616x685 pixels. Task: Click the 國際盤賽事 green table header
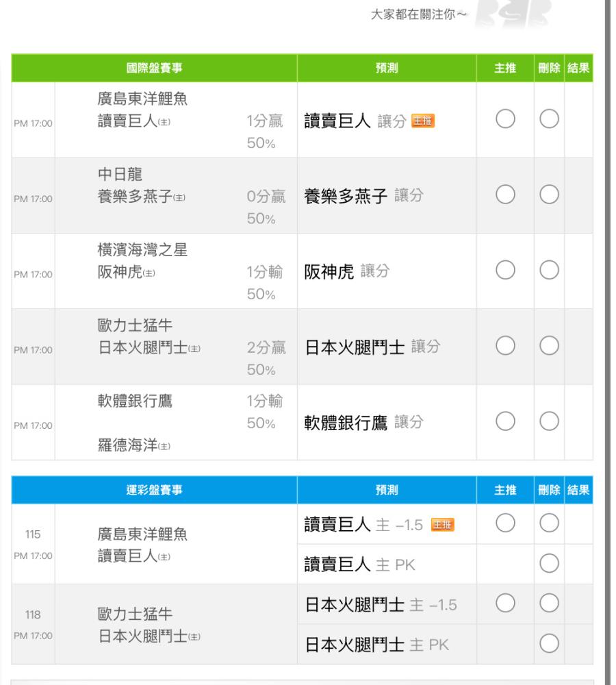(153, 68)
